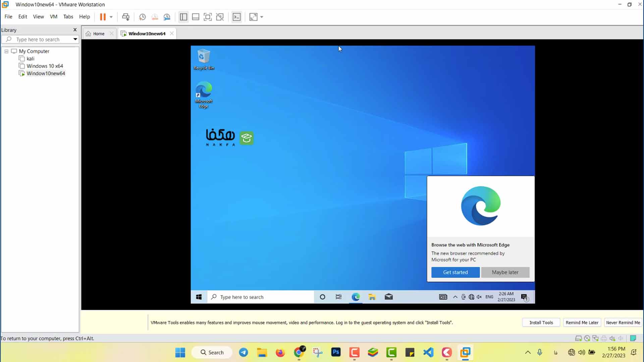Send Ctrl+Alt+Del to the virtual machine
The image size is (644, 362).
coord(126,17)
